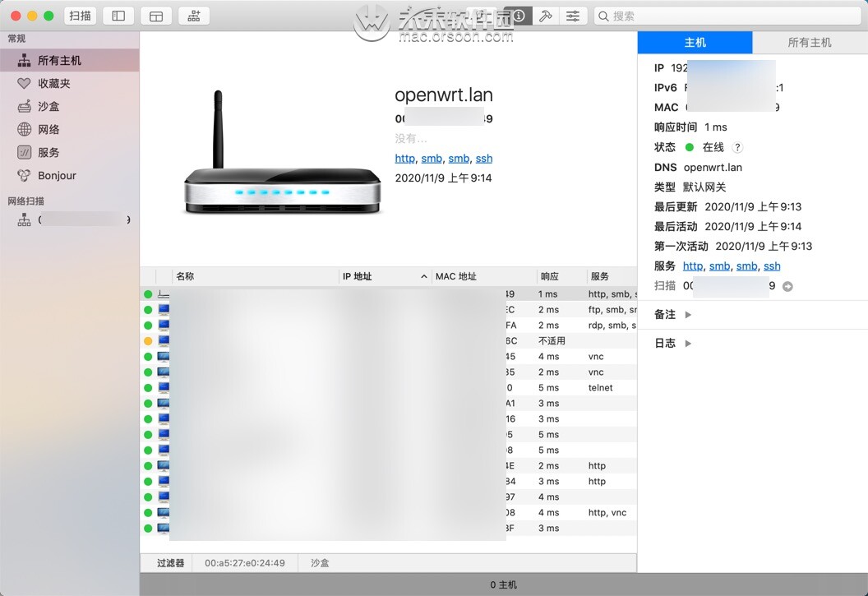Toggle the sort arrow on IP 地址 column
Image resolution: width=868 pixels, height=596 pixels.
pyautogui.click(x=424, y=276)
